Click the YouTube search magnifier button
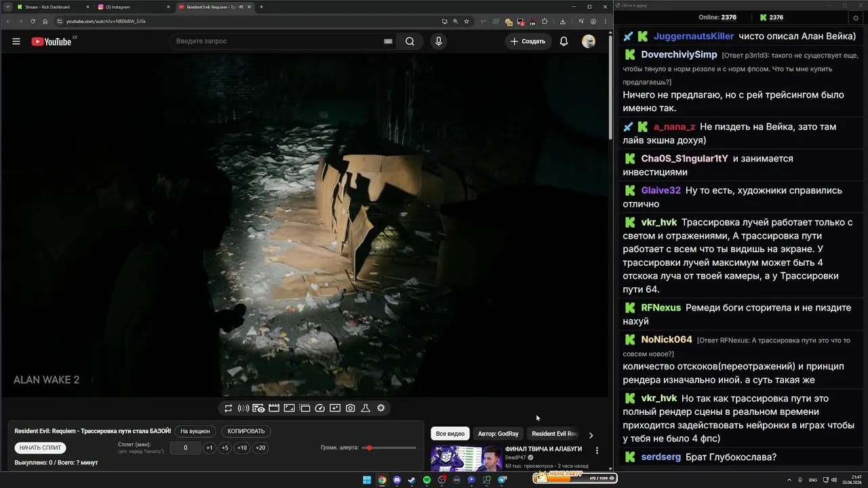The height and width of the screenshot is (488, 868). tap(410, 41)
